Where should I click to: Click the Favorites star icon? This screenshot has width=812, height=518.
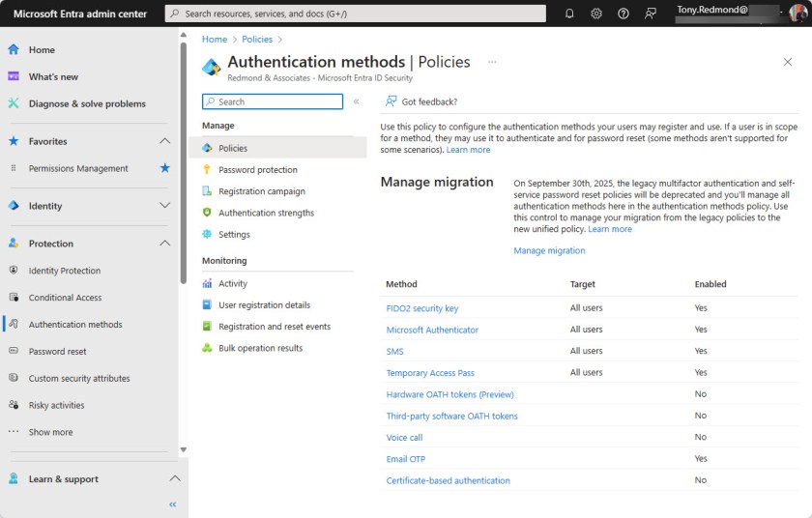[14, 141]
